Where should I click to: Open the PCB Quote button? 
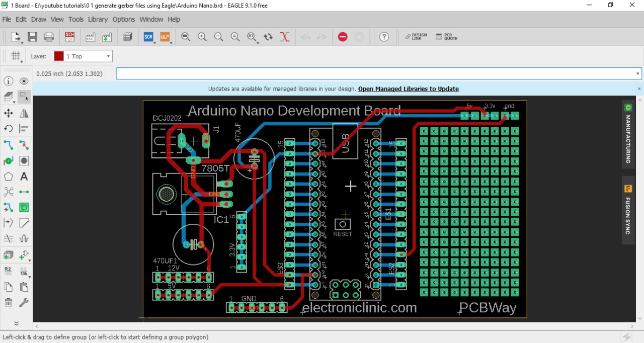coord(447,37)
